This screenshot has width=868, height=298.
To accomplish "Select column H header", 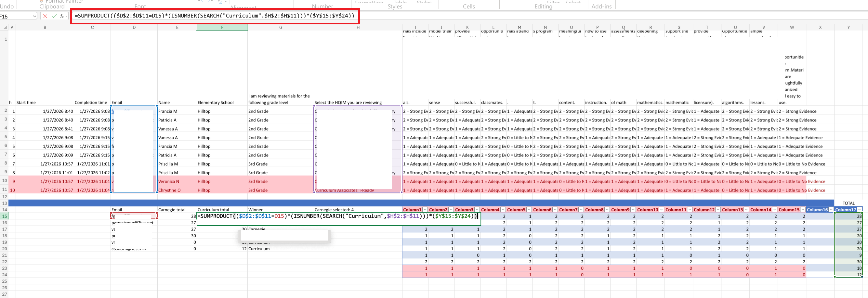I will (x=358, y=27).
